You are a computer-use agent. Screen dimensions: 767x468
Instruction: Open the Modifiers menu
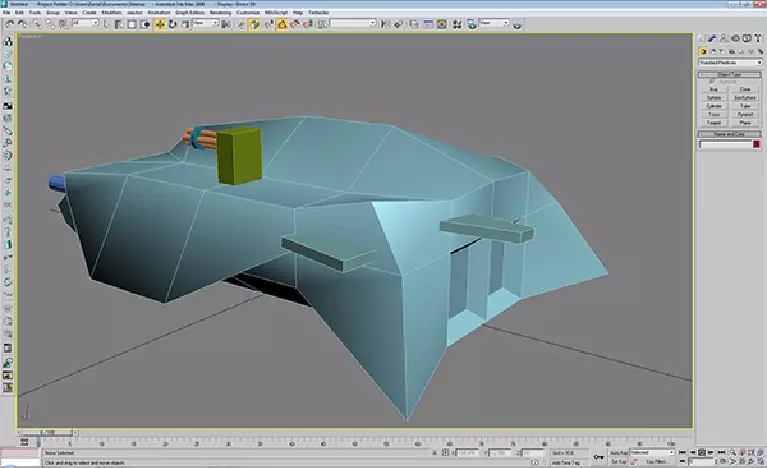[x=113, y=12]
